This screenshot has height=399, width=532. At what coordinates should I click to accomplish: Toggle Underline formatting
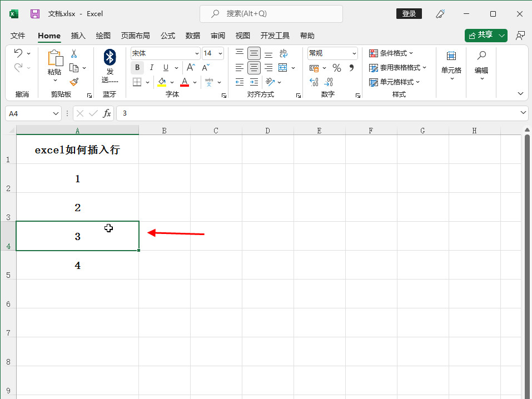point(166,67)
